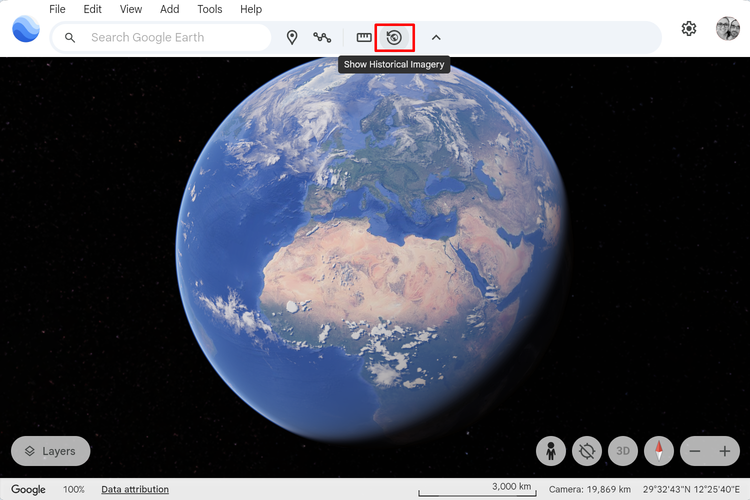Image resolution: width=750 pixels, height=500 pixels.
Task: Toggle the 3D view button
Action: click(x=623, y=451)
